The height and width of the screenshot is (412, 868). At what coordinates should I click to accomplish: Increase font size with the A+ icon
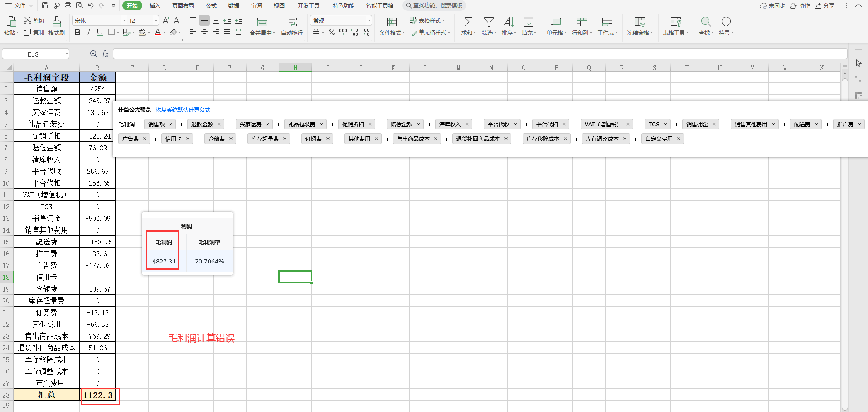tap(166, 20)
